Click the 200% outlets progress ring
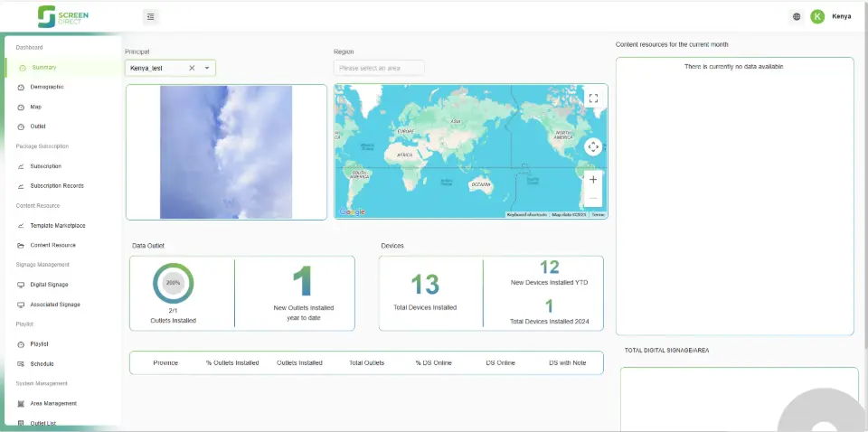This screenshot has height=432, width=868. pos(174,283)
